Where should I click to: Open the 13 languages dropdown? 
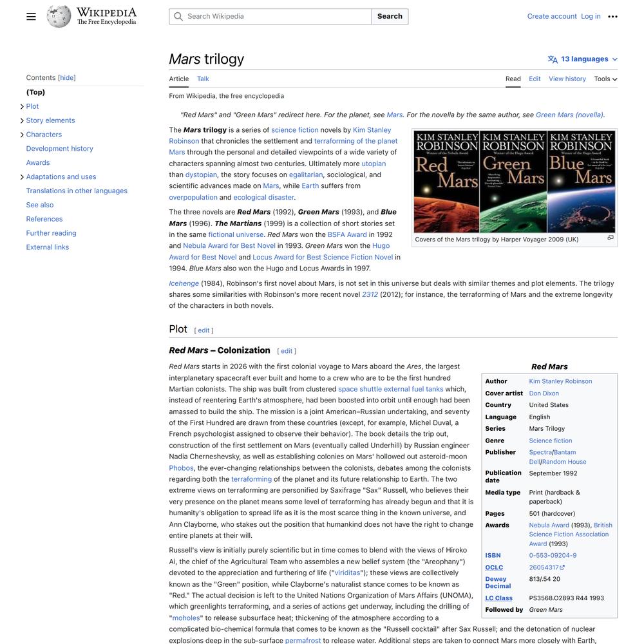(x=583, y=59)
